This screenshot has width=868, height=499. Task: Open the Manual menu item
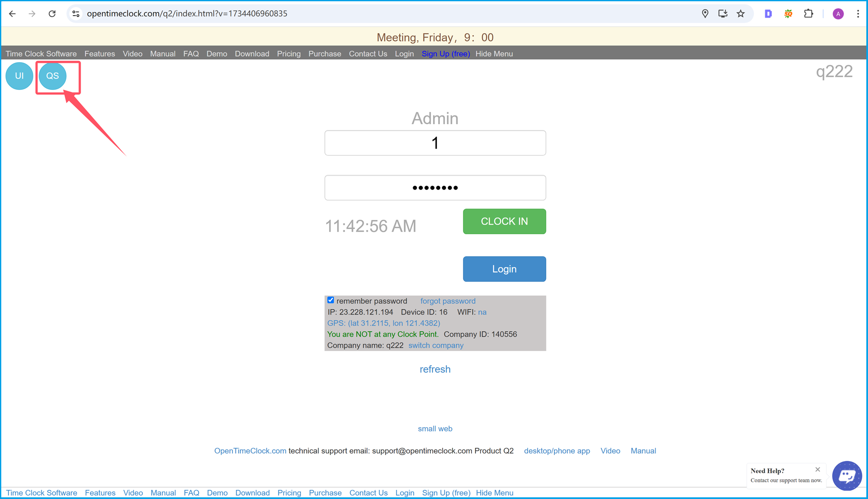pyautogui.click(x=163, y=53)
